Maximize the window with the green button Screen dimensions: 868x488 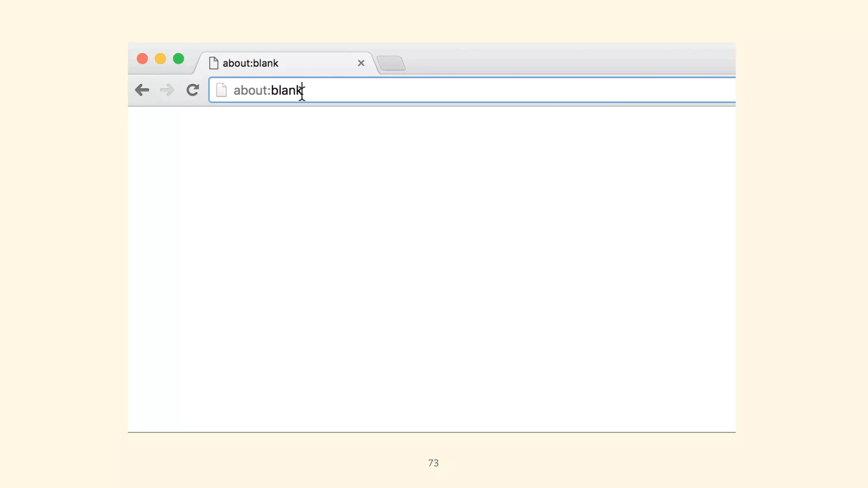[178, 58]
